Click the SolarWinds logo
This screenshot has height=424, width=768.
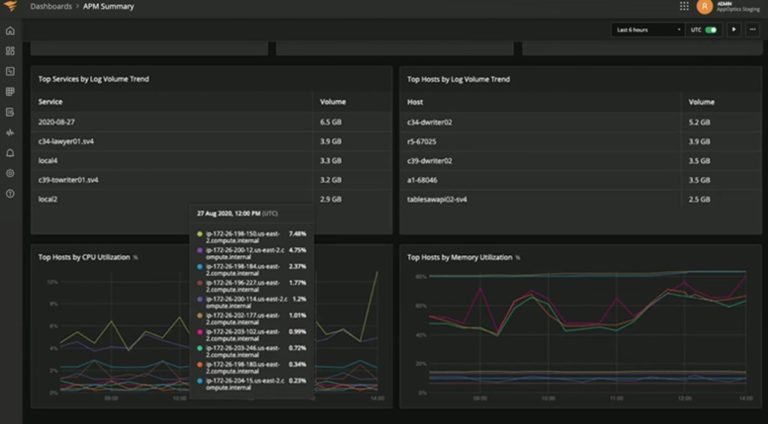(x=10, y=6)
